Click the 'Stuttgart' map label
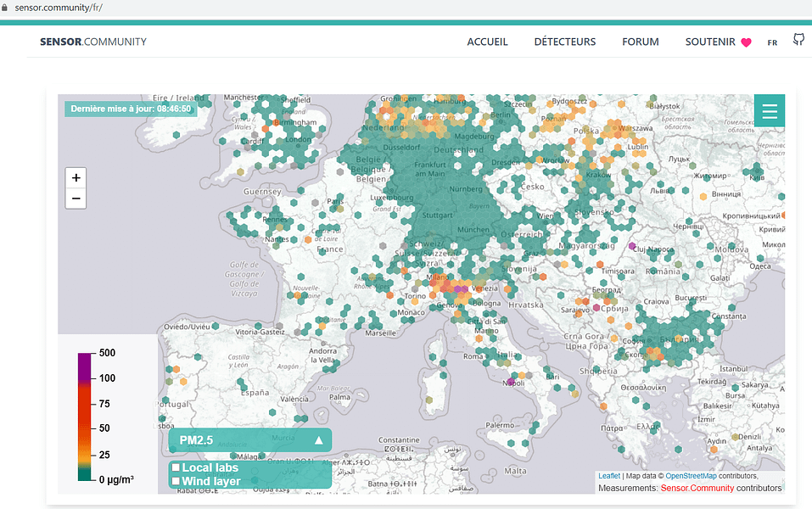The width and height of the screenshot is (812, 509). coord(438,215)
